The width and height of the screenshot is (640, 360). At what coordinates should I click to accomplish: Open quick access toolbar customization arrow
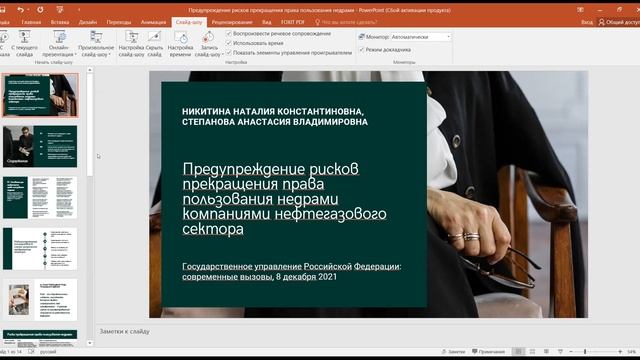click(79, 10)
